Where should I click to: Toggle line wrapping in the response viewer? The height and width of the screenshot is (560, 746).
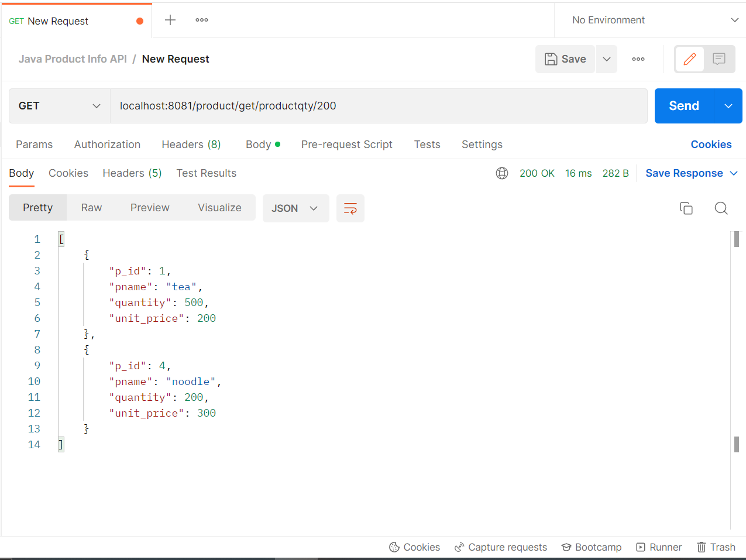click(x=350, y=208)
